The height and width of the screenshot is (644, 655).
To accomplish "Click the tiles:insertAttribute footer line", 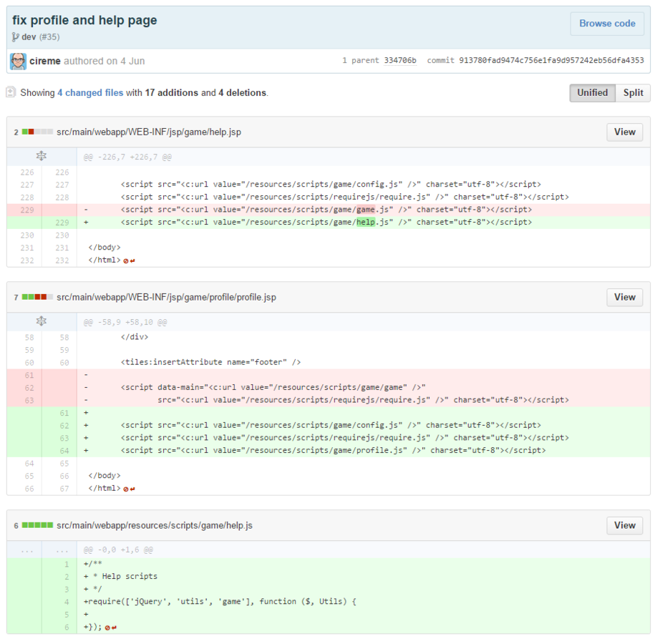I will click(210, 362).
